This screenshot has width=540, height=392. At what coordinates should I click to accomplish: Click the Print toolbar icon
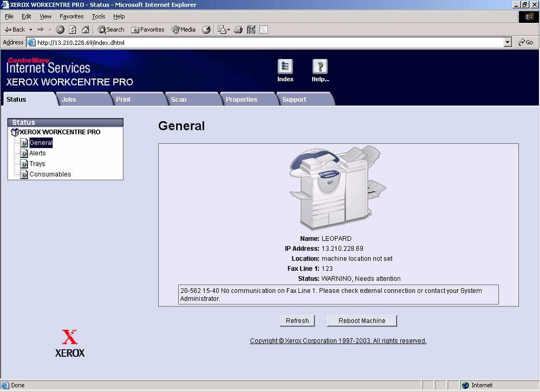pyautogui.click(x=238, y=30)
